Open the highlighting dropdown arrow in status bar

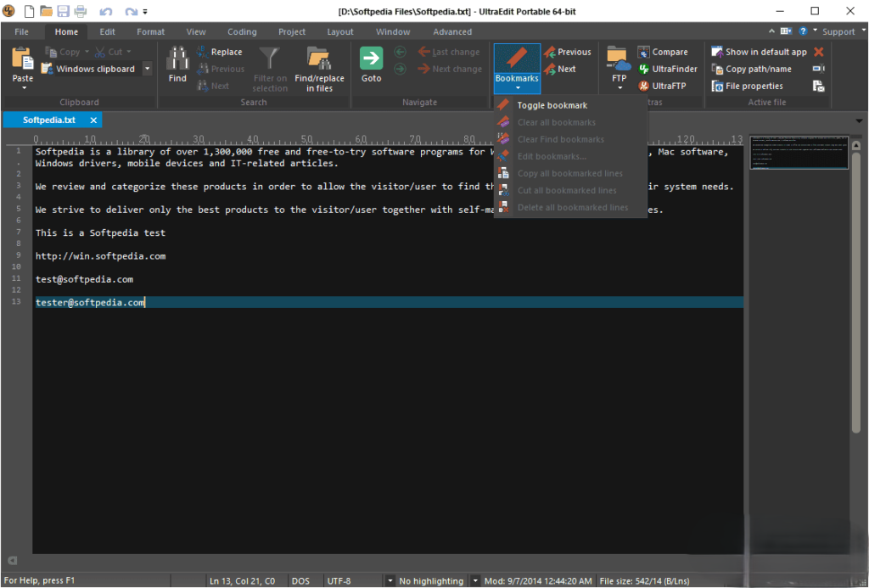475,581
